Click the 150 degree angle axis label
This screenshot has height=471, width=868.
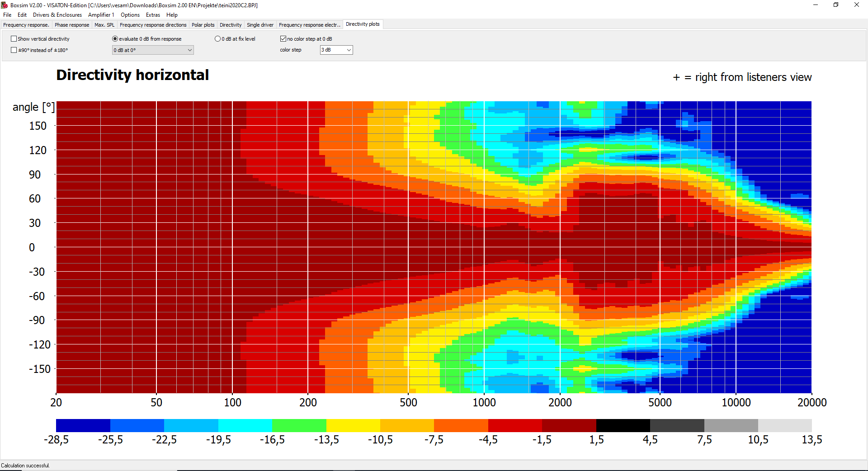point(38,126)
